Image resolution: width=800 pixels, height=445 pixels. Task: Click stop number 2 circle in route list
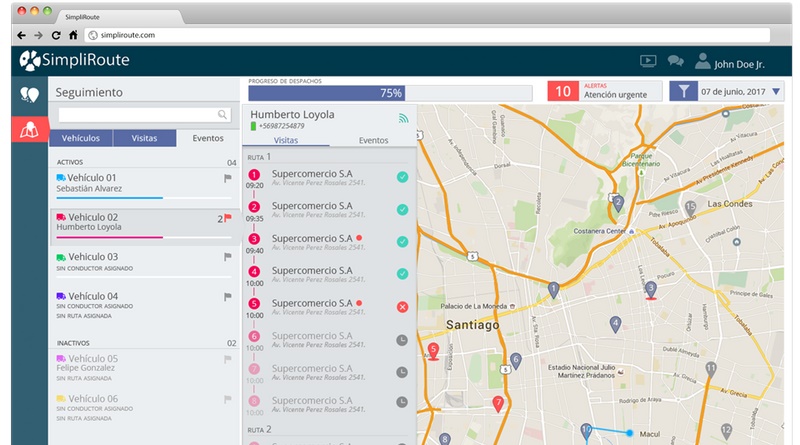pyautogui.click(x=254, y=207)
